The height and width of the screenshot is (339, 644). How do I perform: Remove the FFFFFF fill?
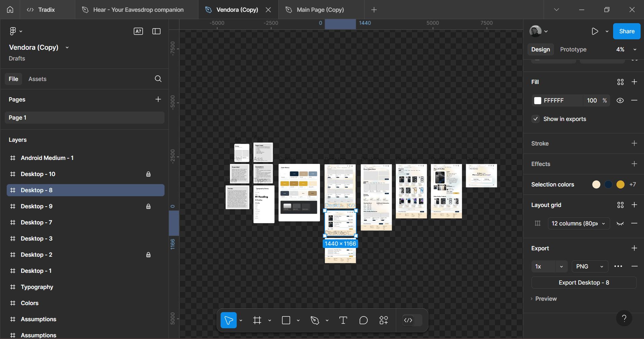point(634,100)
